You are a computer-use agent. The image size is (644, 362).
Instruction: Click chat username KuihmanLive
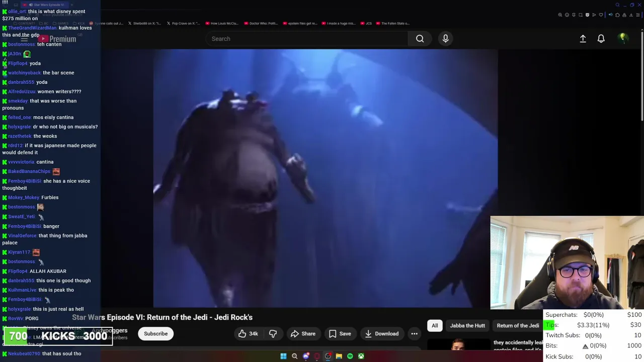tap(22, 290)
